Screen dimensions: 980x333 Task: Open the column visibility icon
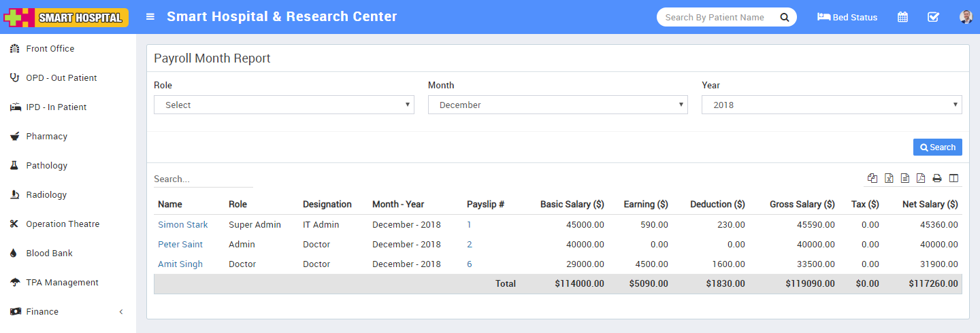tap(953, 179)
